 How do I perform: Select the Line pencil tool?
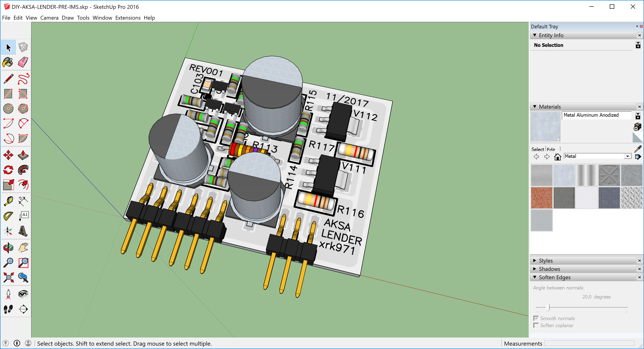(x=8, y=79)
